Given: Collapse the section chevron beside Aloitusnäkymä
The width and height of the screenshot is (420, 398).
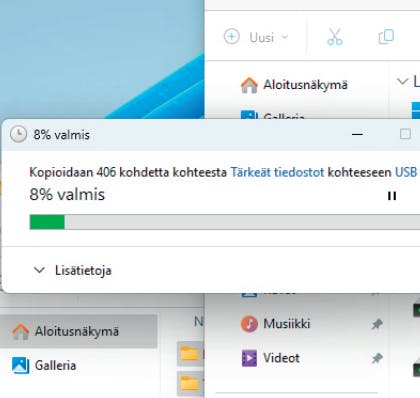Looking at the screenshot, I should click(x=402, y=81).
